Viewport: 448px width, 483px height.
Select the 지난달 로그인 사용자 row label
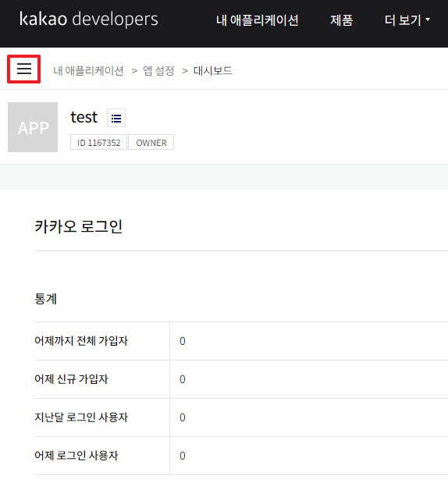(81, 417)
